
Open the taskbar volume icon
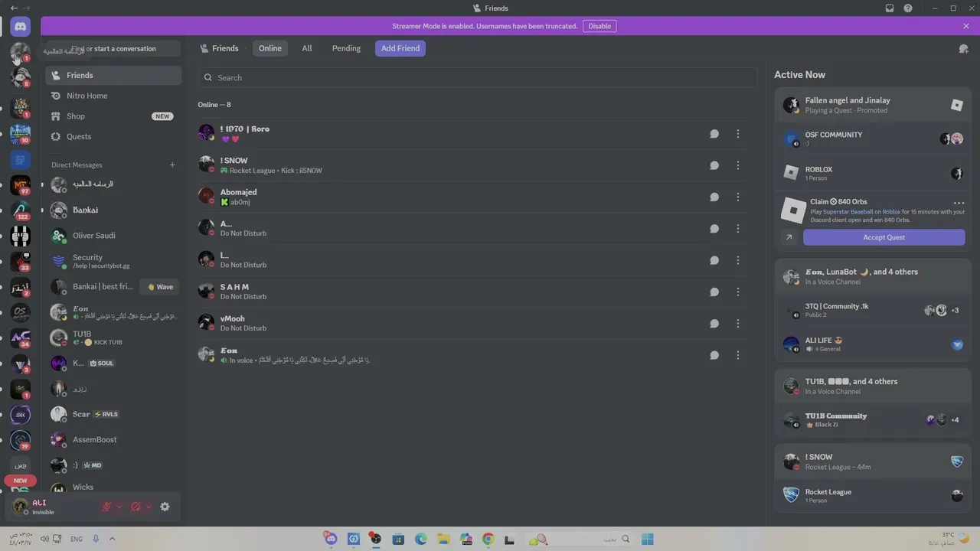click(45, 539)
